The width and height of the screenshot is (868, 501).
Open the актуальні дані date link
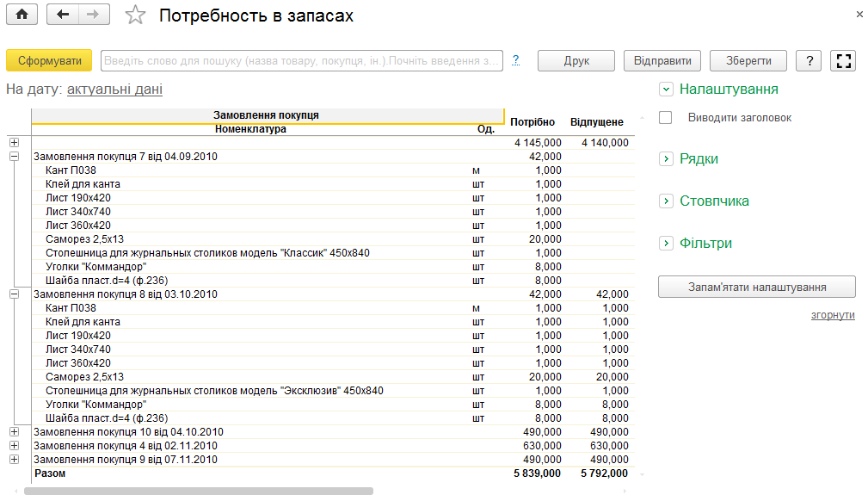(114, 90)
